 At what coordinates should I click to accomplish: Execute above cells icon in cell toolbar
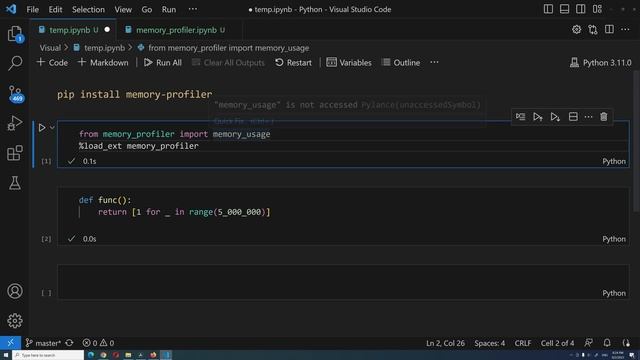click(538, 117)
